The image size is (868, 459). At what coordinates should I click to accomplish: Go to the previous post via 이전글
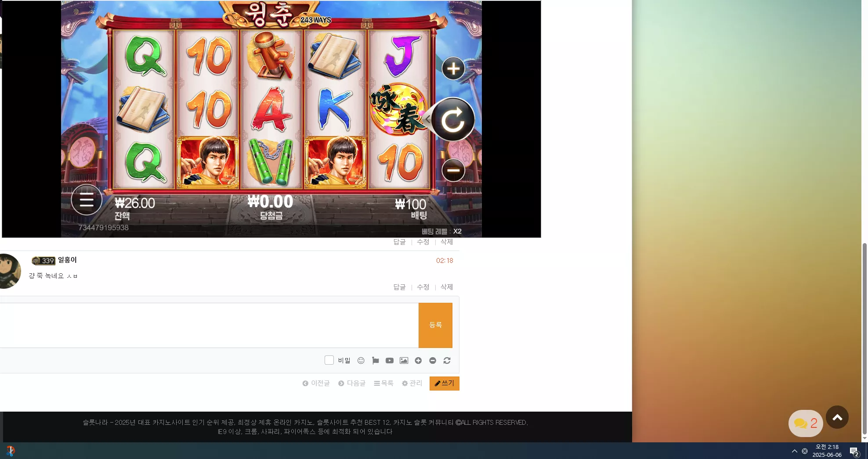(x=316, y=384)
